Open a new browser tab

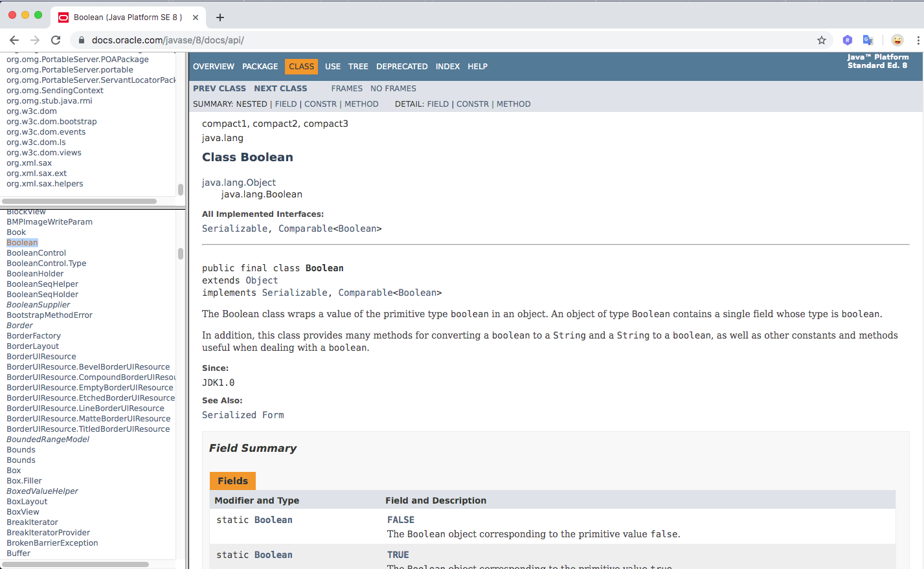[220, 17]
